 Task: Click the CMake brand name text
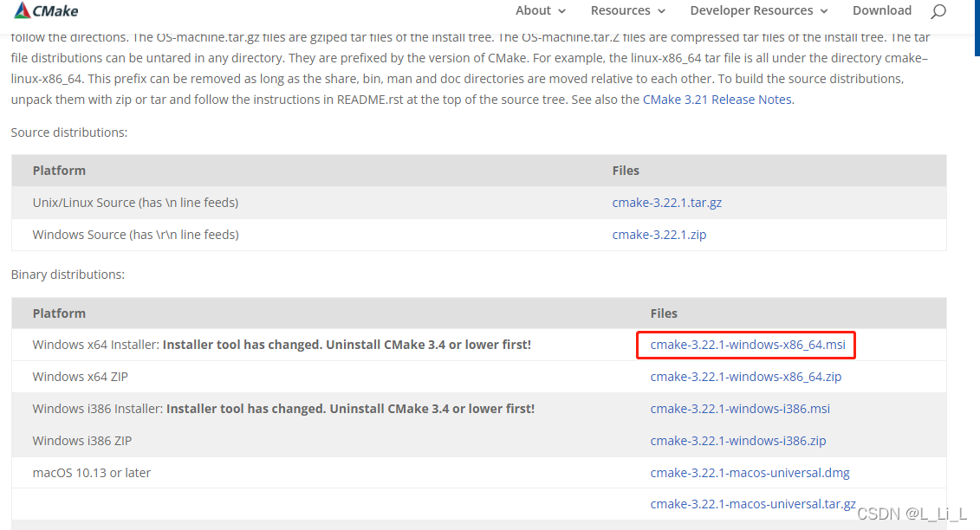click(x=55, y=11)
